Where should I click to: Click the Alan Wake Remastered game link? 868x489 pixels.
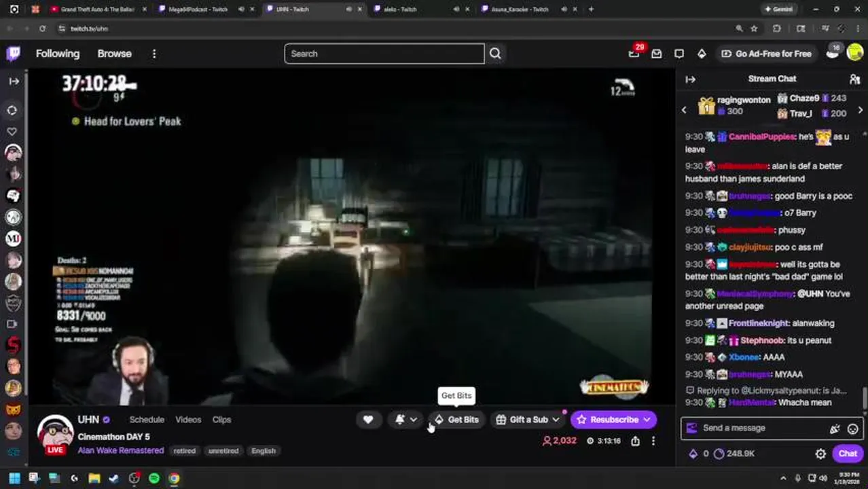click(121, 450)
